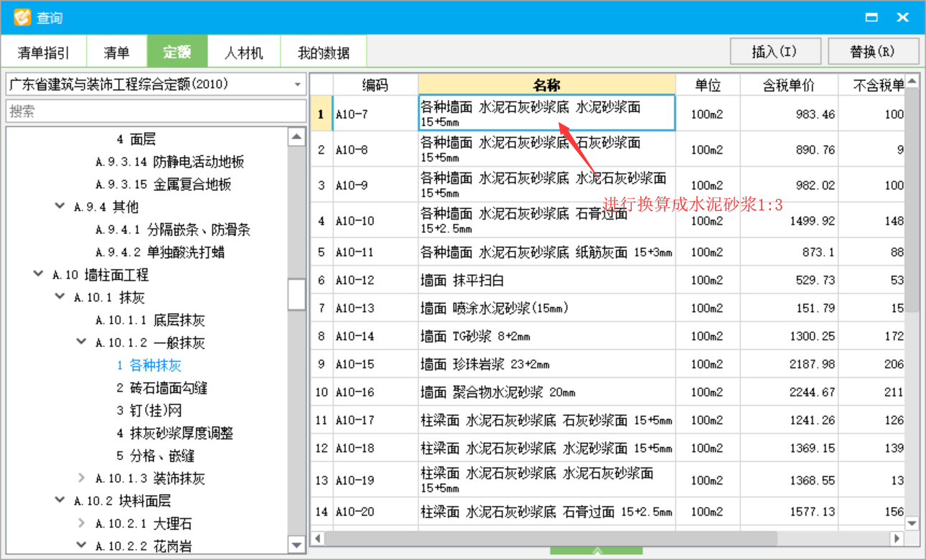Select A.9.4.1 分隔嵌条、防滑条
This screenshot has height=560, width=926.
click(173, 230)
